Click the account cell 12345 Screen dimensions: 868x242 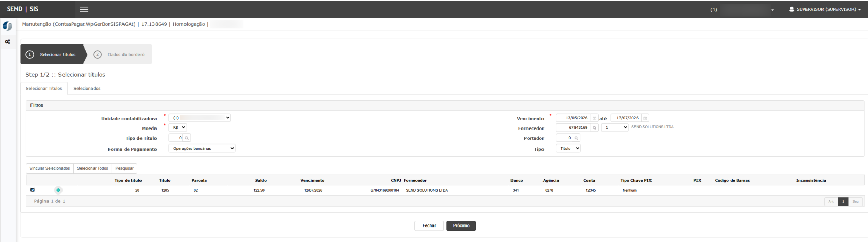coord(591,190)
